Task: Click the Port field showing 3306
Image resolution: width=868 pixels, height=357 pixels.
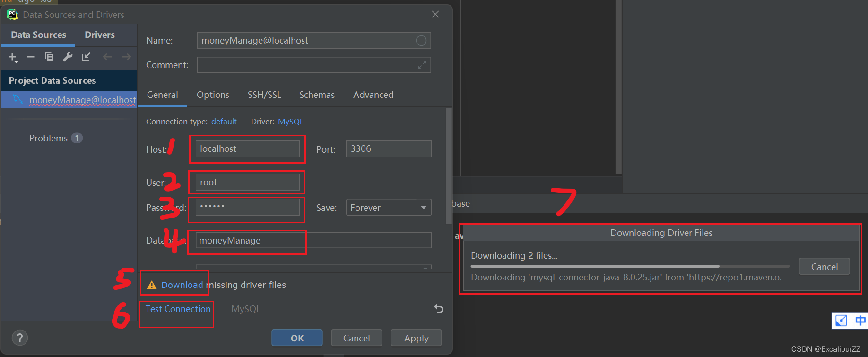Action: point(389,149)
